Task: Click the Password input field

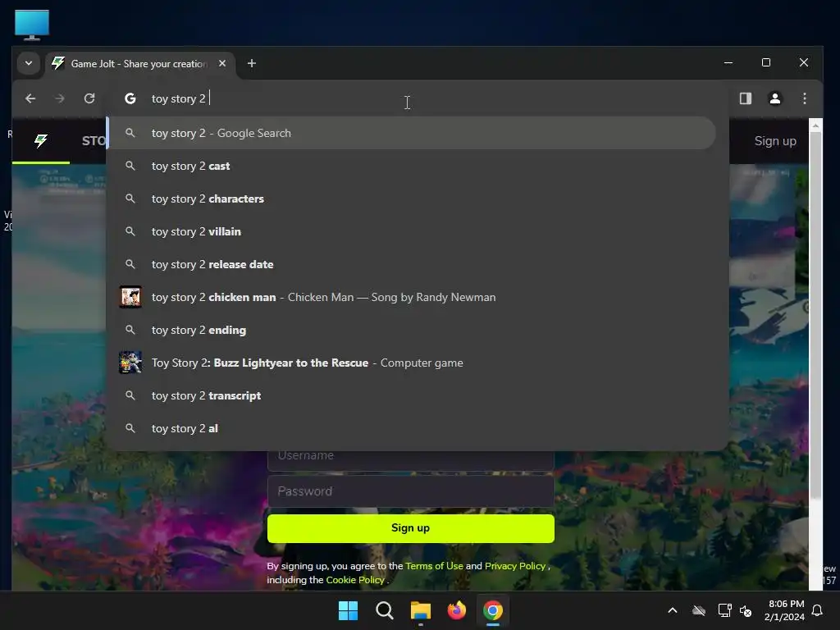Action: [411, 491]
